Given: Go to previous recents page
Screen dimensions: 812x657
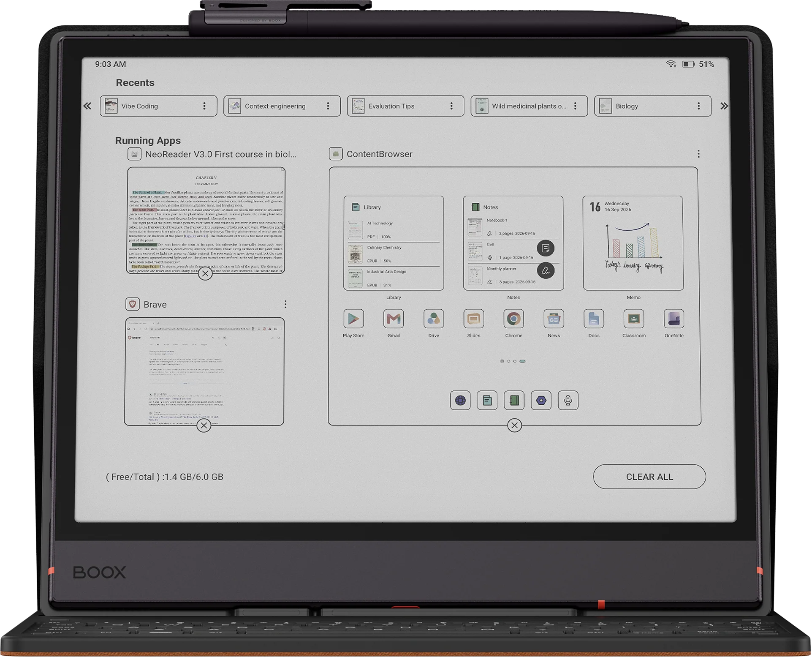Looking at the screenshot, I should click(x=87, y=106).
